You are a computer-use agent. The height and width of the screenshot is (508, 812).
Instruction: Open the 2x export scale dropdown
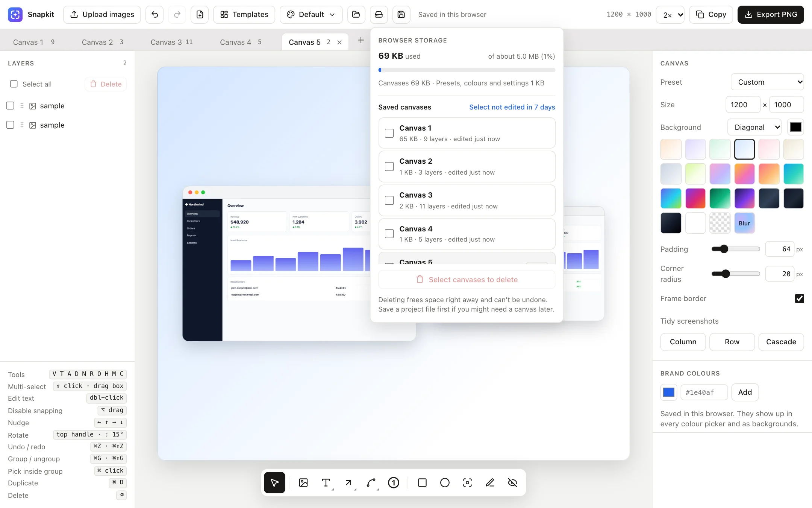(x=670, y=15)
